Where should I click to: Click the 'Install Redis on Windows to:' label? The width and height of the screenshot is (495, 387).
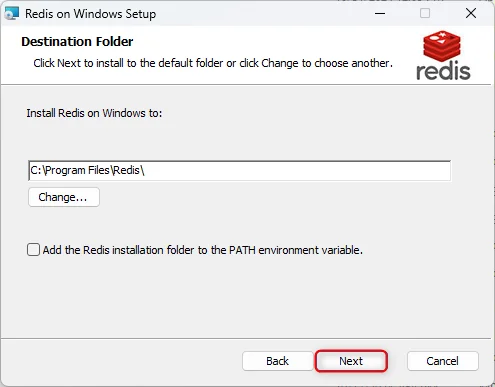pos(94,113)
